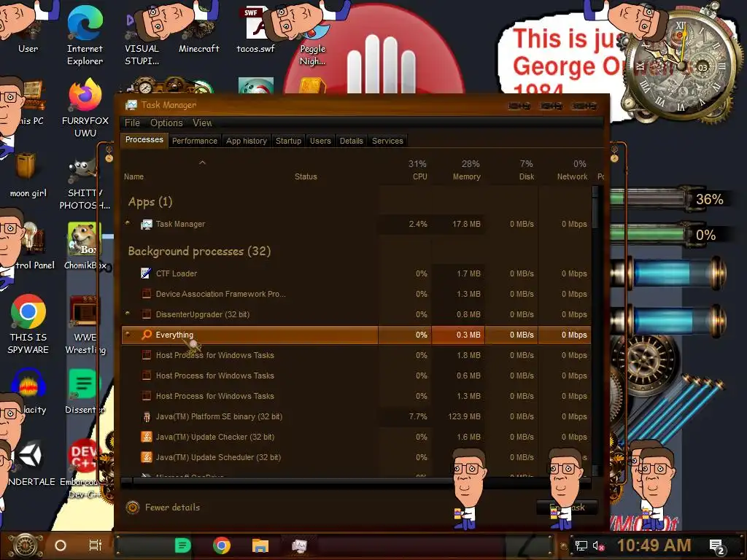Viewport: 747px width, 560px height.
Task: Select the Apps (1) group heading
Action: tap(150, 202)
